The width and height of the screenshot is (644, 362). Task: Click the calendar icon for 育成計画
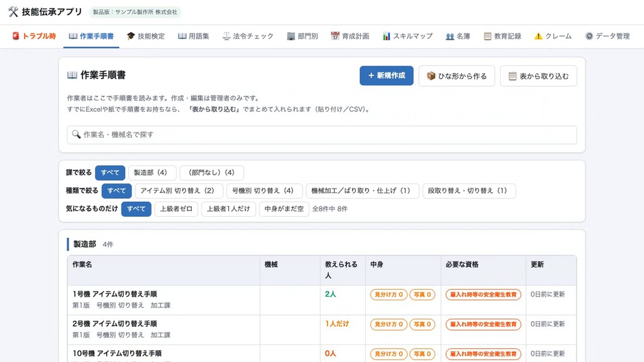pos(335,36)
